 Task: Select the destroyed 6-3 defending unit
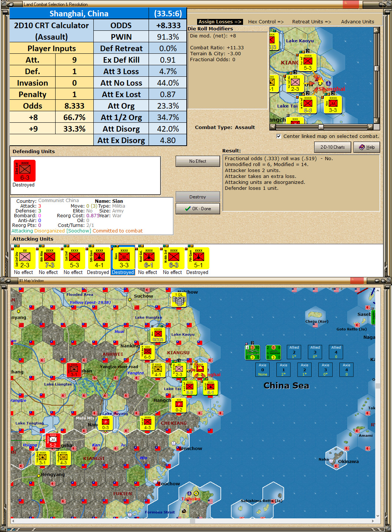tap(25, 171)
